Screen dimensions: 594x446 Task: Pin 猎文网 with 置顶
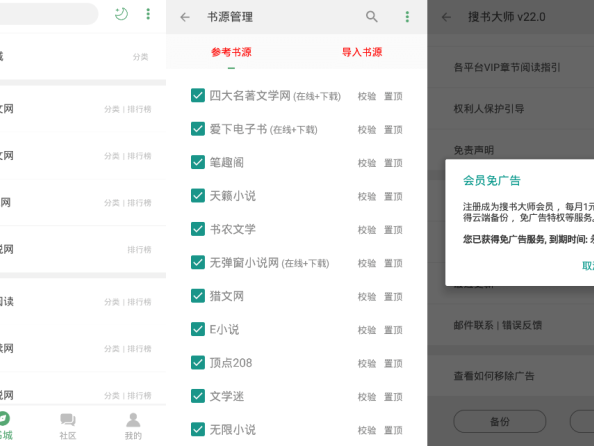tap(393, 296)
